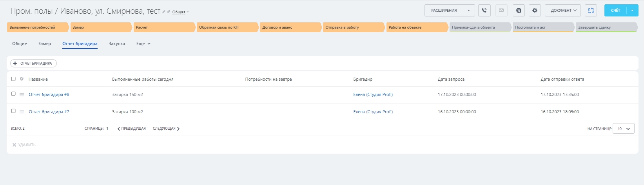Open report link Отчет бригадира #7
Viewport: 644px width, 185px height.
point(49,112)
